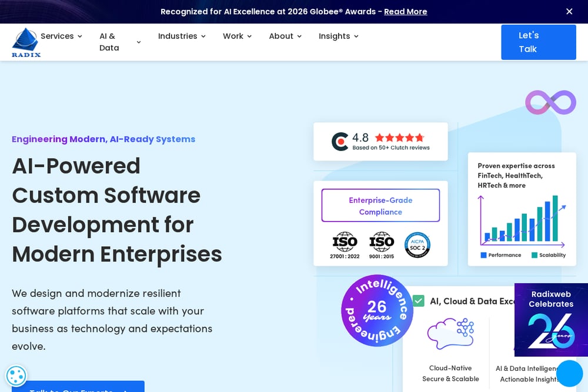Expand the AI & Data chevron arrow
The image size is (588, 392).
coord(139,42)
